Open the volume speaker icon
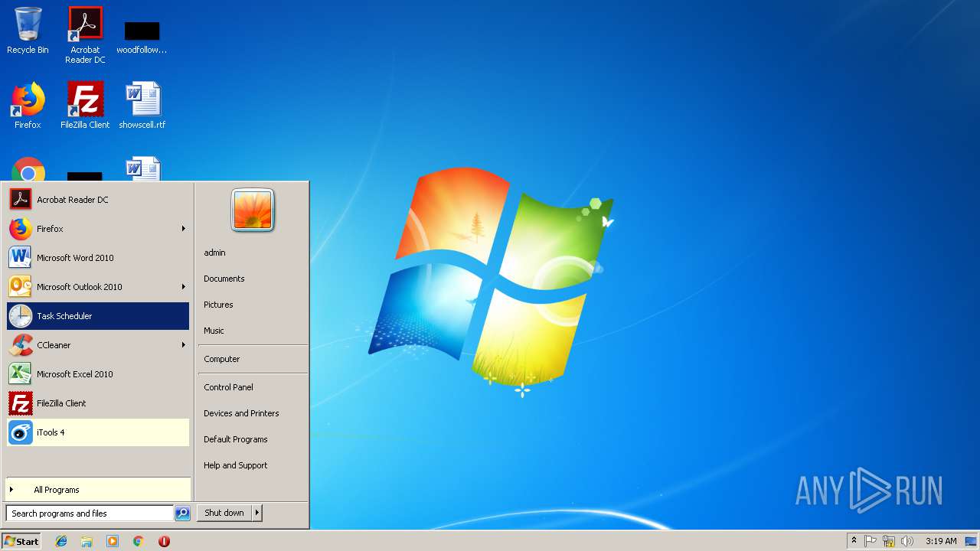Image resolution: width=980 pixels, height=551 pixels. coord(907,541)
